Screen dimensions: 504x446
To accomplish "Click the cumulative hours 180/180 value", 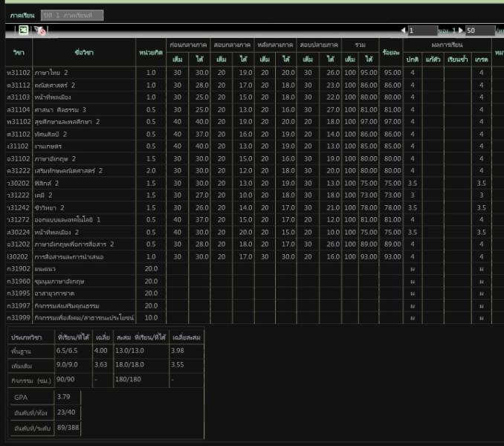I will 128,379.
